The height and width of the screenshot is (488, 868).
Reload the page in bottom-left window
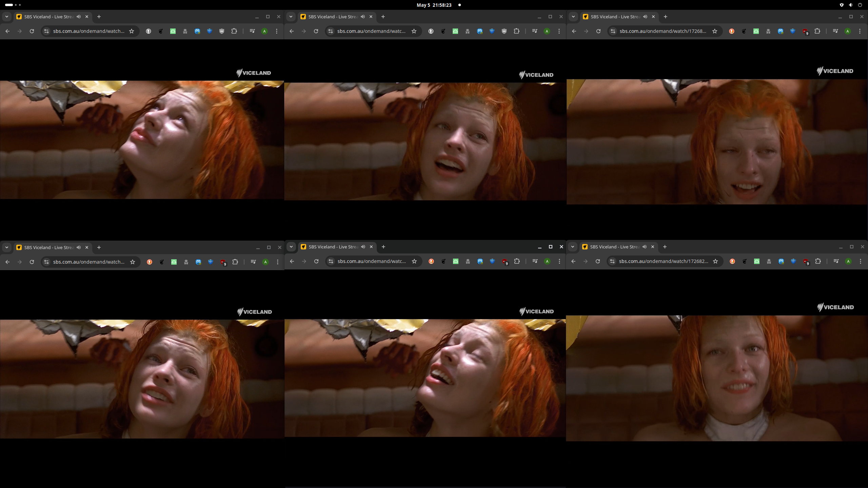coord(32,262)
